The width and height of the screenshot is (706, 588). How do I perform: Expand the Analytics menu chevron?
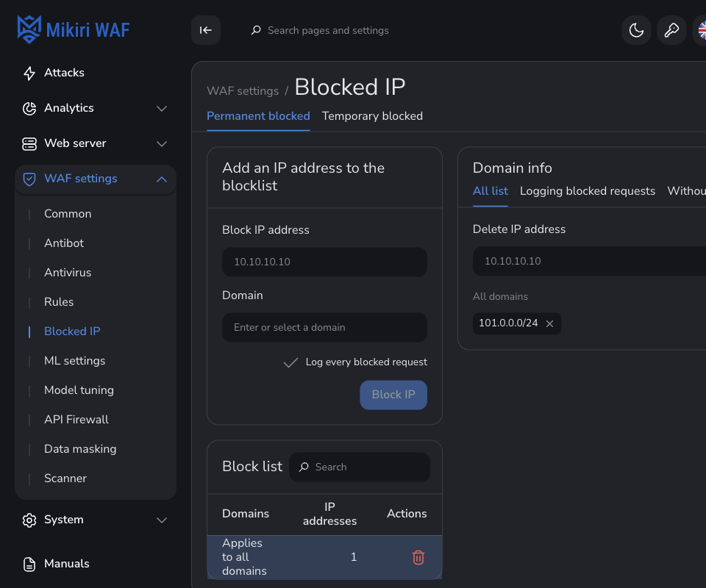pyautogui.click(x=162, y=109)
